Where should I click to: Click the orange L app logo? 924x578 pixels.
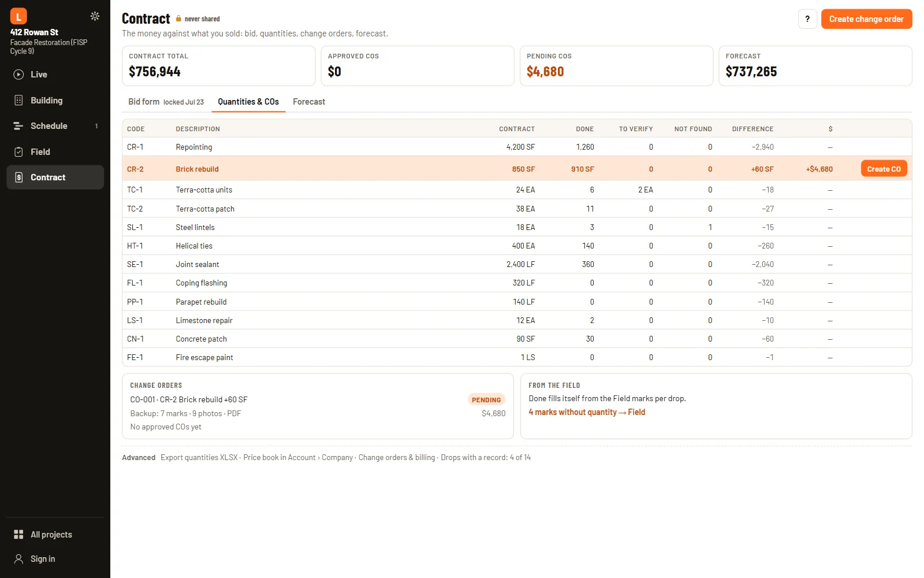[x=18, y=16]
